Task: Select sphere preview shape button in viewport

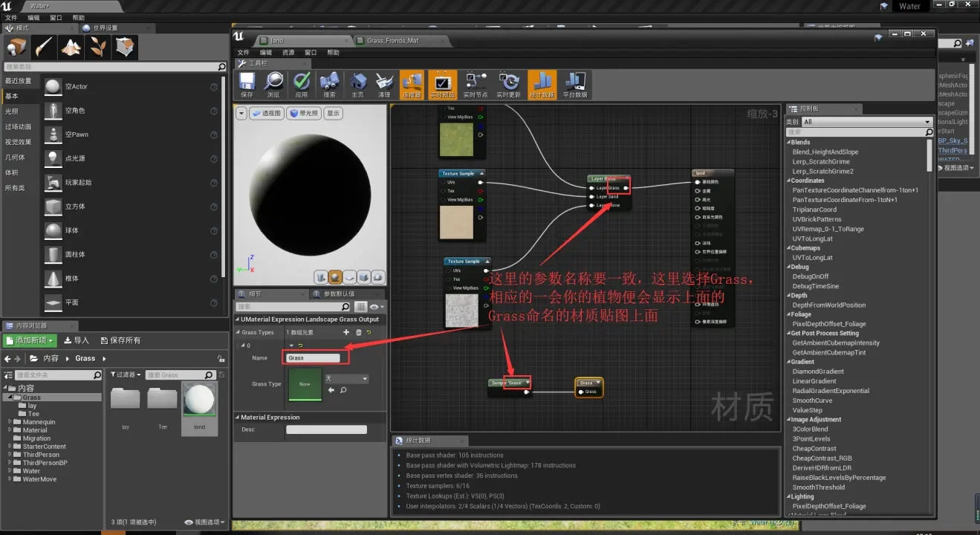Action: click(335, 277)
